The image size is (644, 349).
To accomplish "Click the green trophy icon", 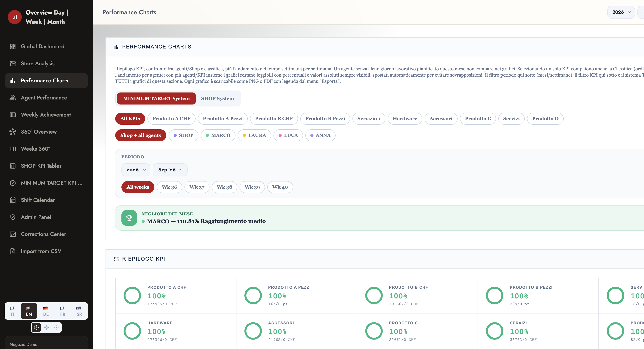I will [x=129, y=218].
